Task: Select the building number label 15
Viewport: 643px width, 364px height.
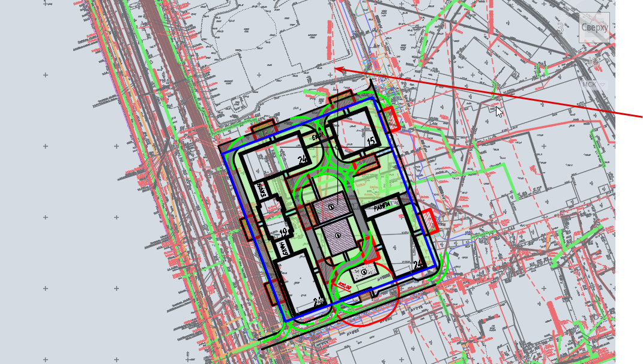Action: point(371,142)
